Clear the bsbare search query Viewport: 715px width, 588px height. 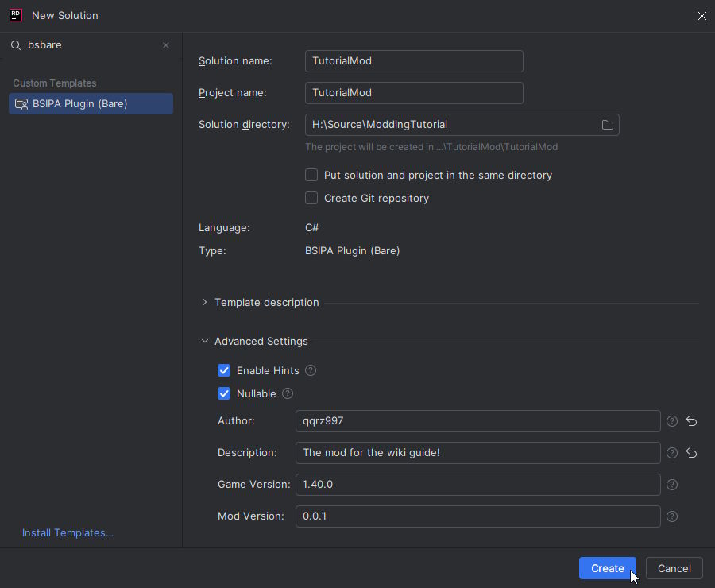165,45
